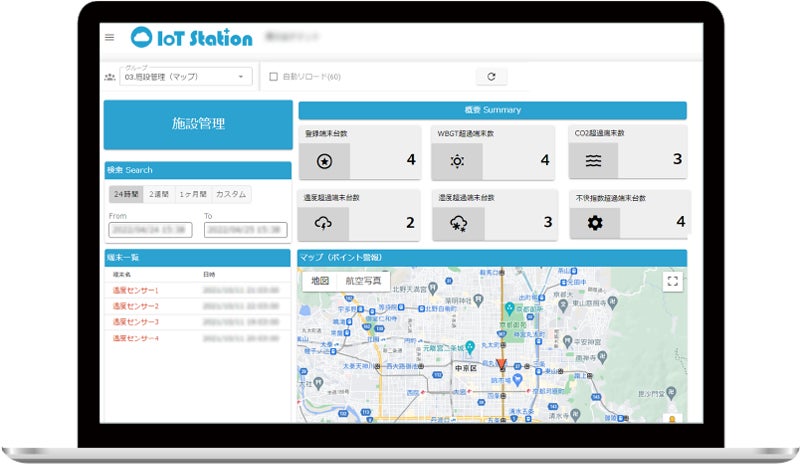Click the sun icon for WBGT超過端末数
Screen dimensions: 800x464
click(x=457, y=161)
